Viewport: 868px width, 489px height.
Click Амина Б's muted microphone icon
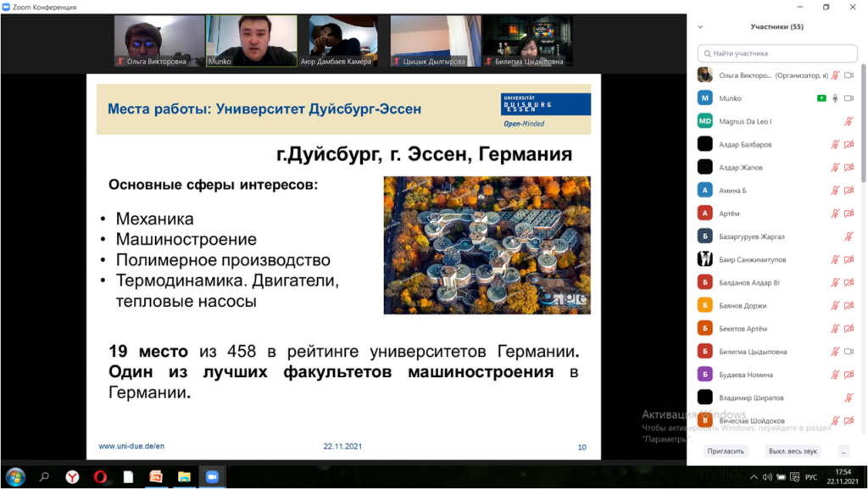[835, 191]
